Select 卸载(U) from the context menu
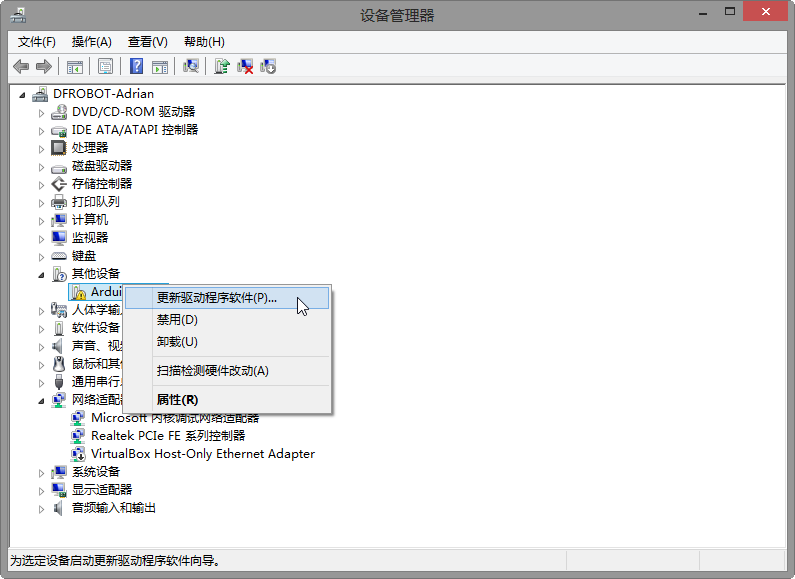The height and width of the screenshot is (579, 795). point(177,342)
